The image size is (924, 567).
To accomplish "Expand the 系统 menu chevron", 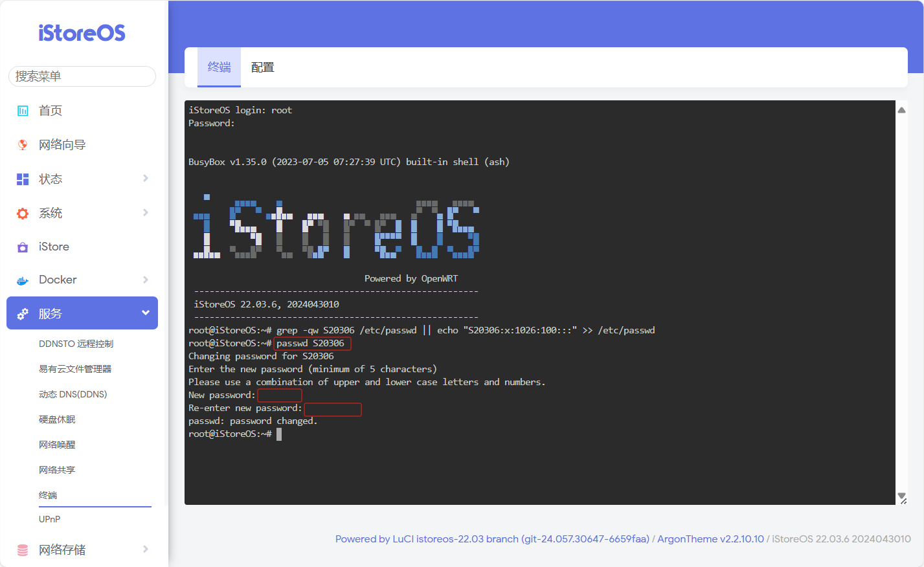I will point(145,213).
